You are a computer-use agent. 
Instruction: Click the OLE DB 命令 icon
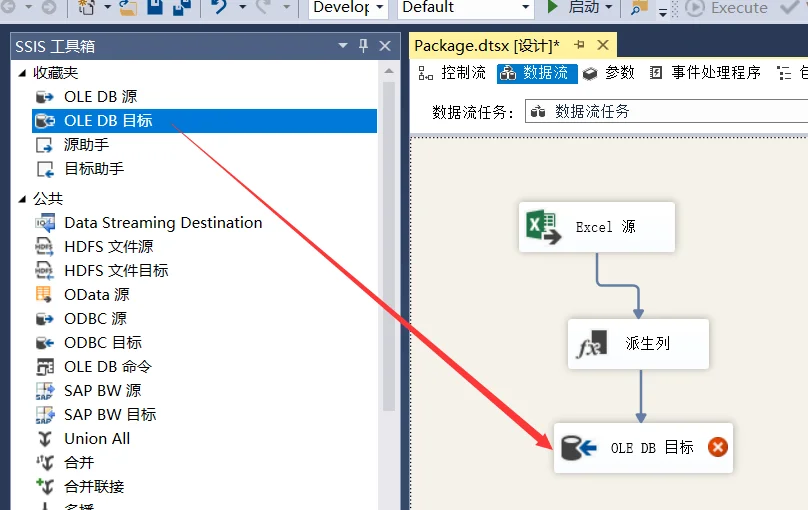45,367
